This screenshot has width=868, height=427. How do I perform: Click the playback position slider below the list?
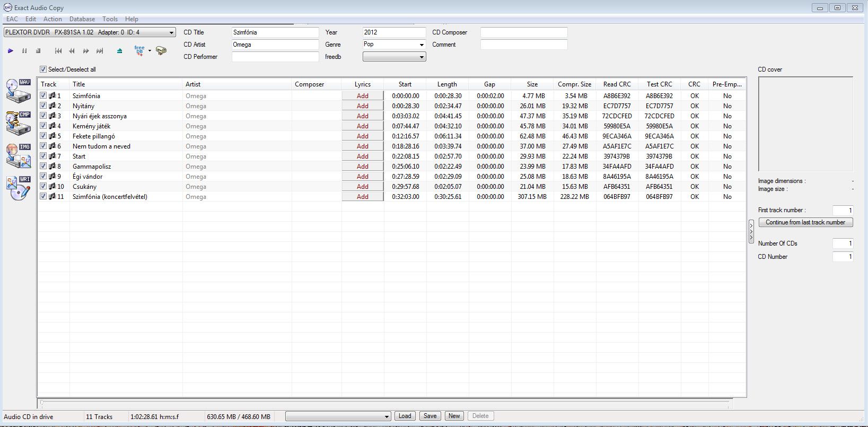click(386, 403)
